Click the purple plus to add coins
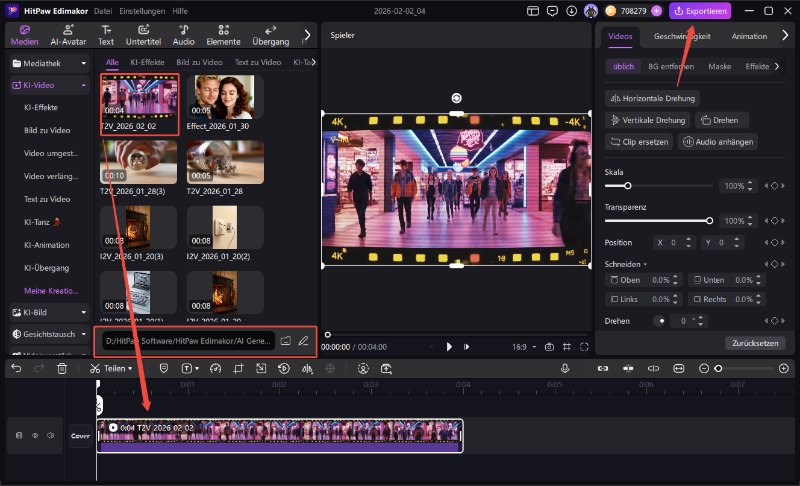Viewport: 800px width, 486px height. (657, 11)
